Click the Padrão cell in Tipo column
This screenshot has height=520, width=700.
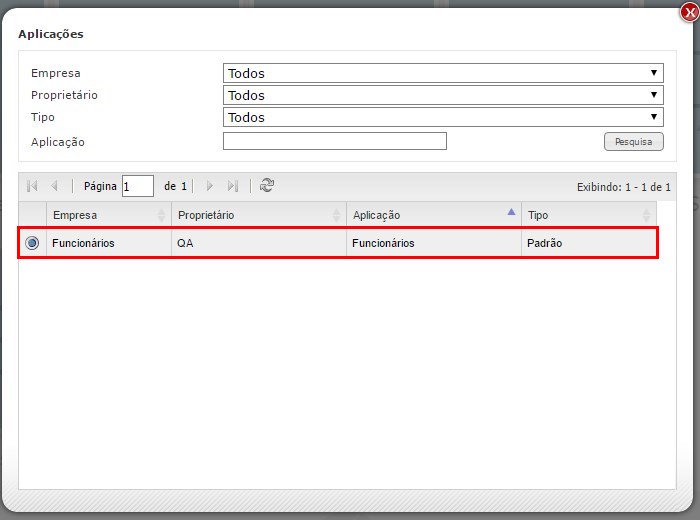click(x=589, y=243)
